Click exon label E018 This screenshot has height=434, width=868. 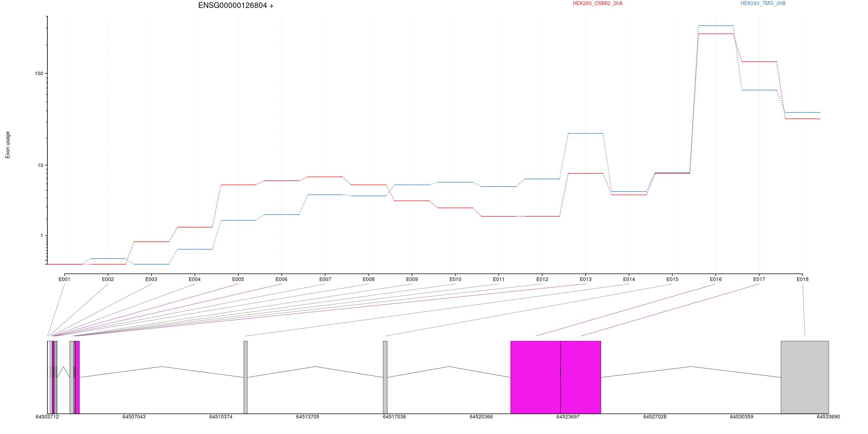click(x=803, y=279)
